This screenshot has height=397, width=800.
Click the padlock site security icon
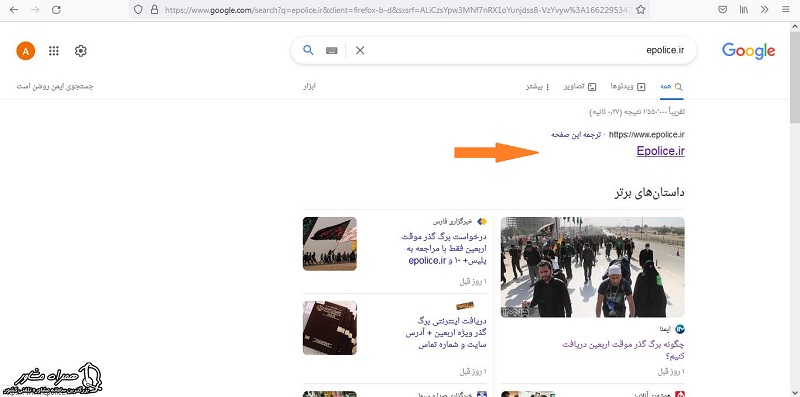(x=154, y=10)
